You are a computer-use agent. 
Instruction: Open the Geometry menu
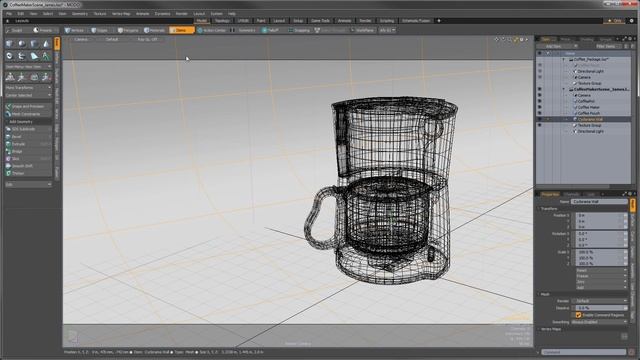point(80,13)
